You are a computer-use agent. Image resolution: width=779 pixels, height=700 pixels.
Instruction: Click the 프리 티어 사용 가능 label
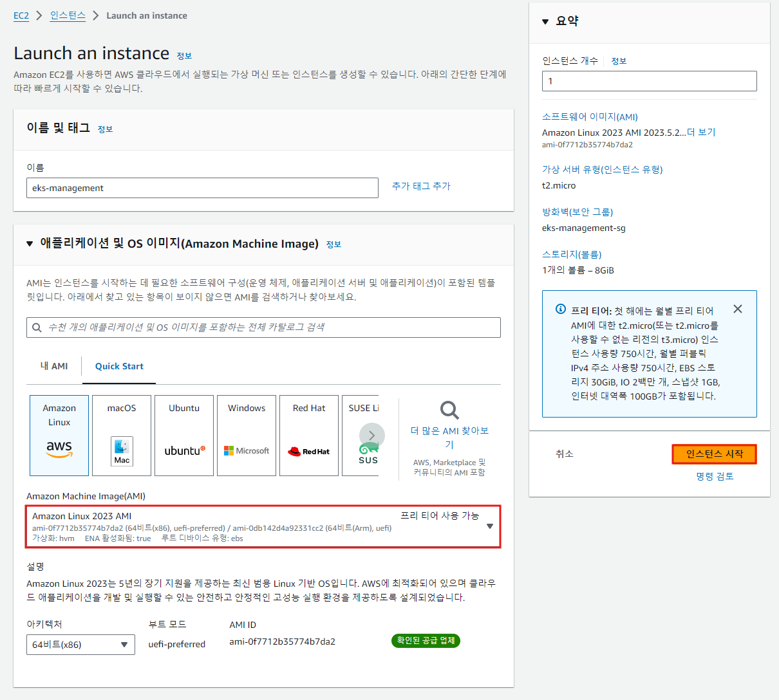440,516
